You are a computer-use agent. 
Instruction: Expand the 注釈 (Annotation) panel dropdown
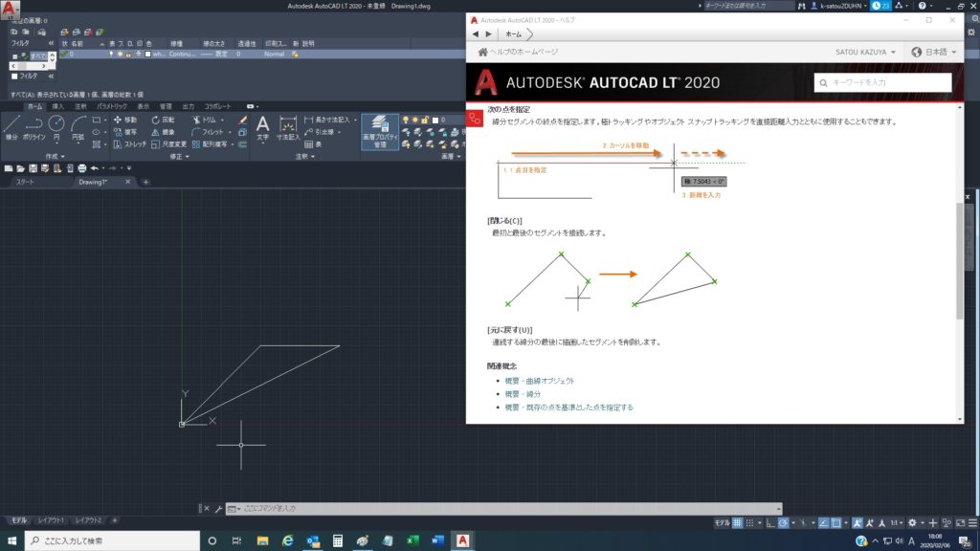pyautogui.click(x=305, y=156)
